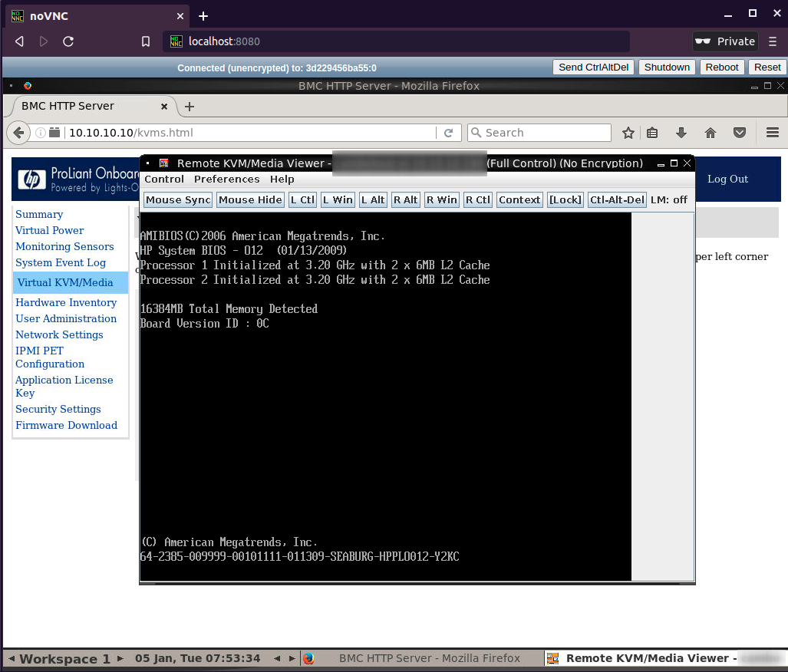Show Firefox bookmarks list icon

[x=652, y=133]
